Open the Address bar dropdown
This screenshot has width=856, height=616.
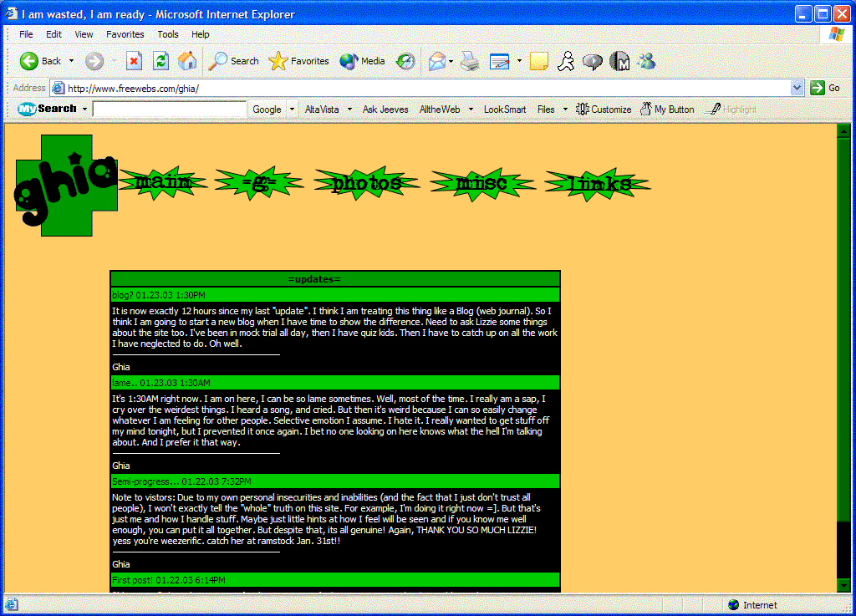(797, 88)
